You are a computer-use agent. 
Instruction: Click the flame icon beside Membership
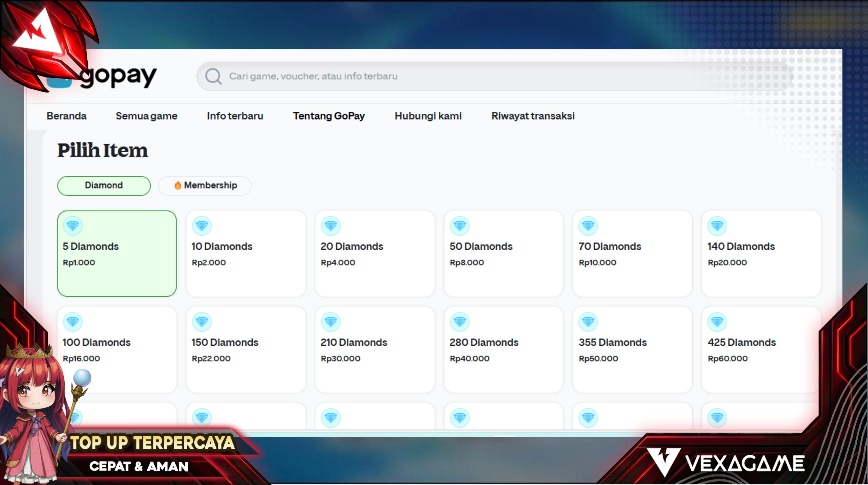click(x=178, y=185)
